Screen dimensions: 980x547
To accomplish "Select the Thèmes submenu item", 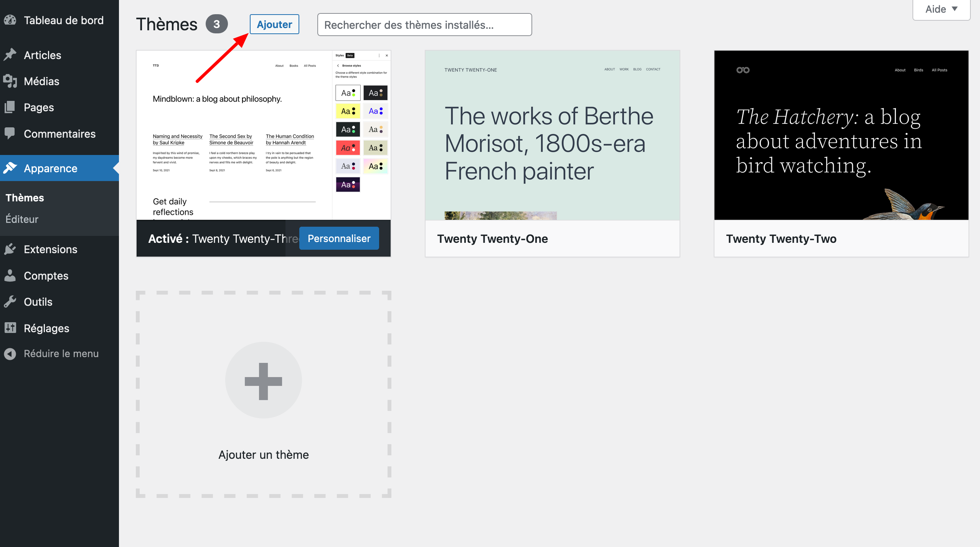I will (25, 198).
